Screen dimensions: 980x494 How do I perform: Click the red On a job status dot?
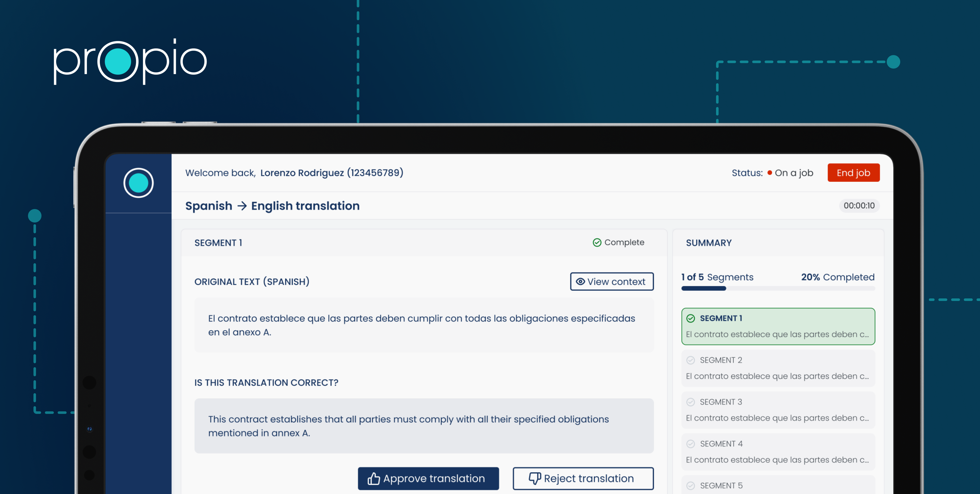tap(770, 173)
